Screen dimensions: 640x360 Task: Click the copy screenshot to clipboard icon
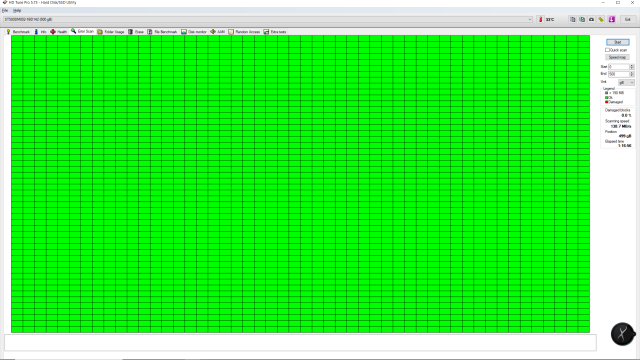tap(582, 19)
